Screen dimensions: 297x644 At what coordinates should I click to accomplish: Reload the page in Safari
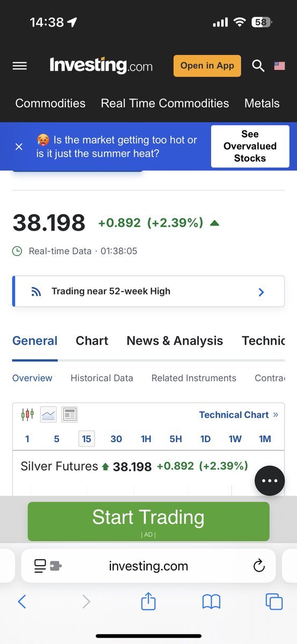coord(259,566)
